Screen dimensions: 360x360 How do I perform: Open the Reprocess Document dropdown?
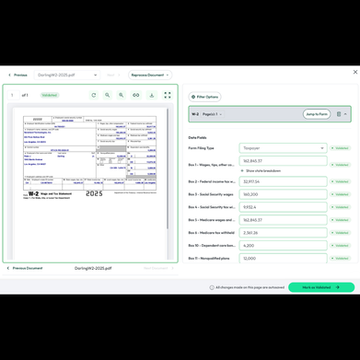(150, 75)
